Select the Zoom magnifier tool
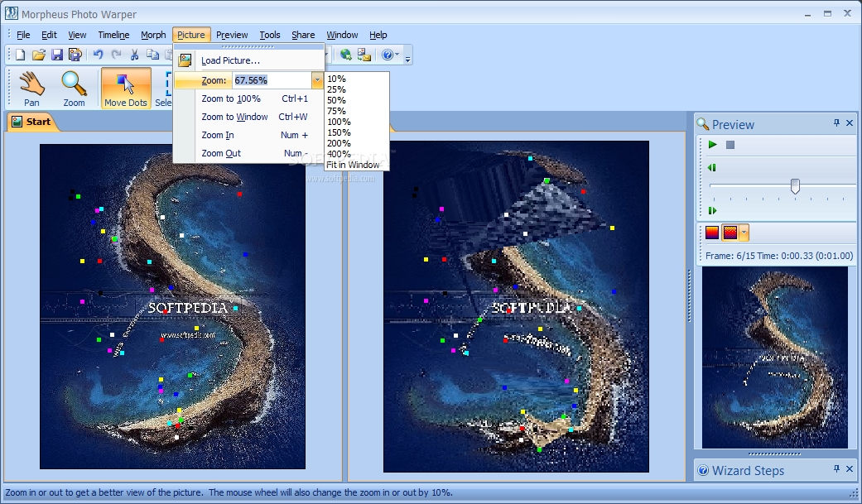Screen dimensions: 862x504 (75, 89)
